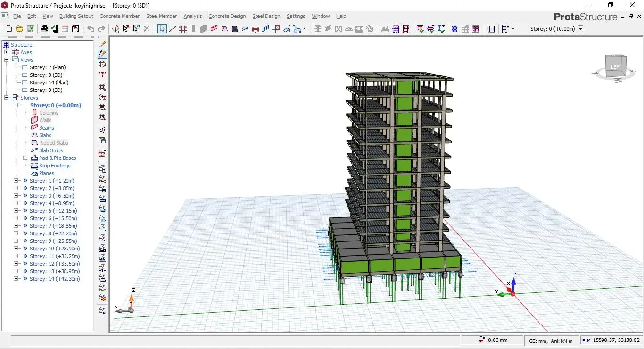Select the Axis grid tool
644x349 pixels.
click(x=183, y=29)
